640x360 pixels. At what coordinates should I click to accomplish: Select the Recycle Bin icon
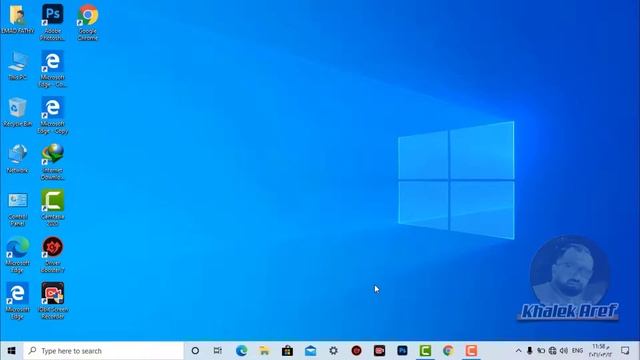17,112
